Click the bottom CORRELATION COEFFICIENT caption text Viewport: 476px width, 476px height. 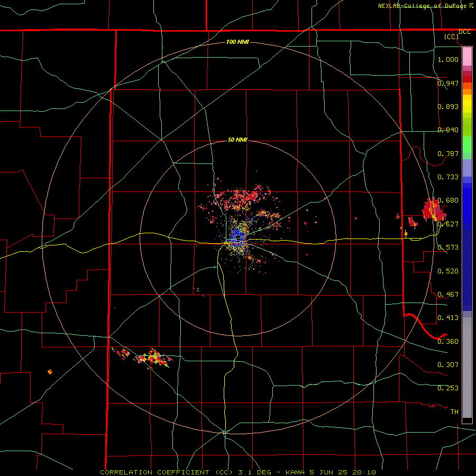point(238,472)
